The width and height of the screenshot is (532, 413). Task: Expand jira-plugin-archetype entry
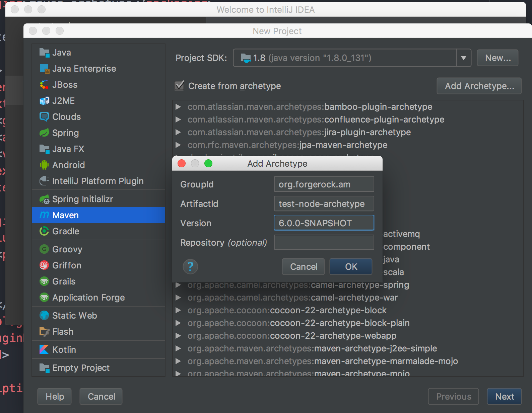(x=178, y=132)
